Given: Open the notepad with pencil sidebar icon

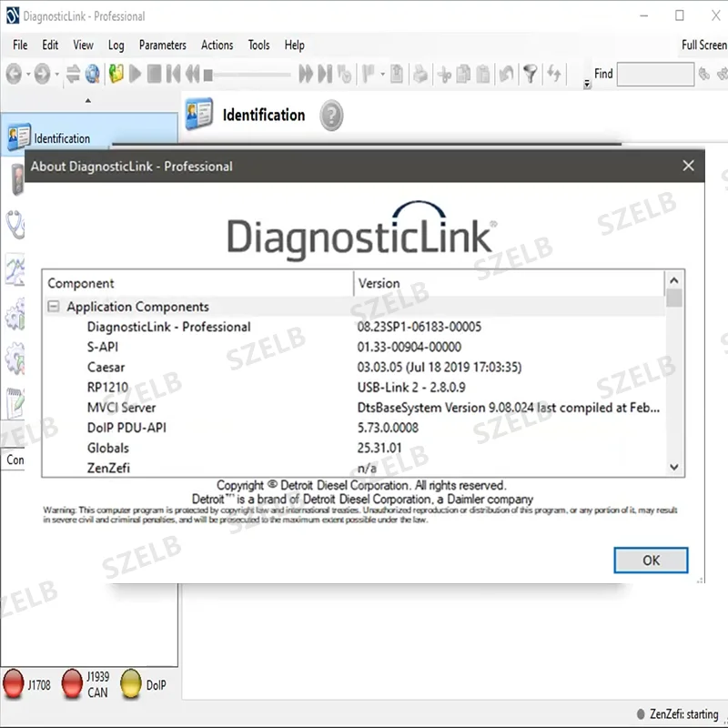Looking at the screenshot, I should (15, 403).
